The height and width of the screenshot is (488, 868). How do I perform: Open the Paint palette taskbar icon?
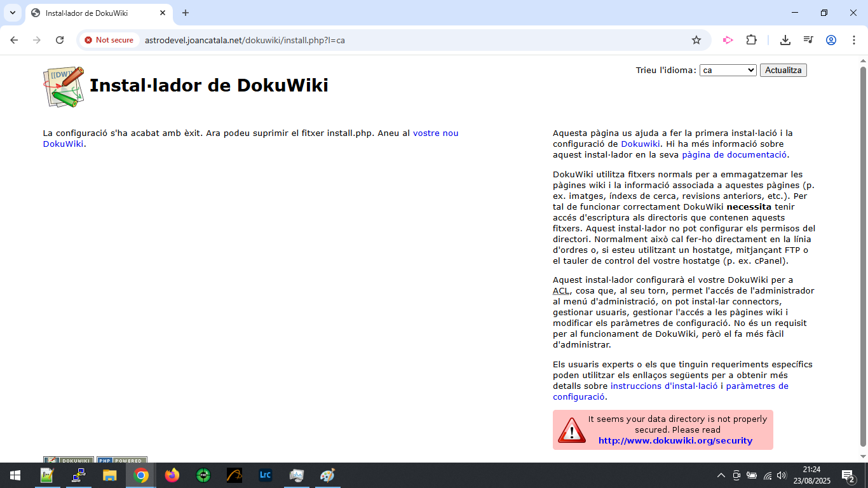327,475
